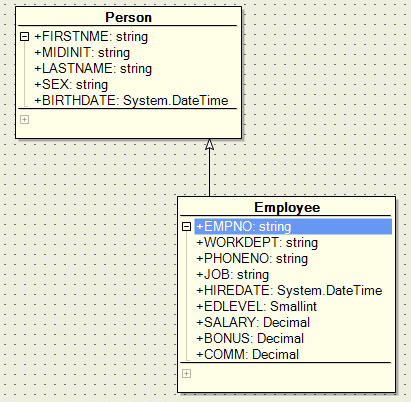Select the BIRTHDATE DateTime attribute
Screen dimensions: 411x402
click(131, 100)
